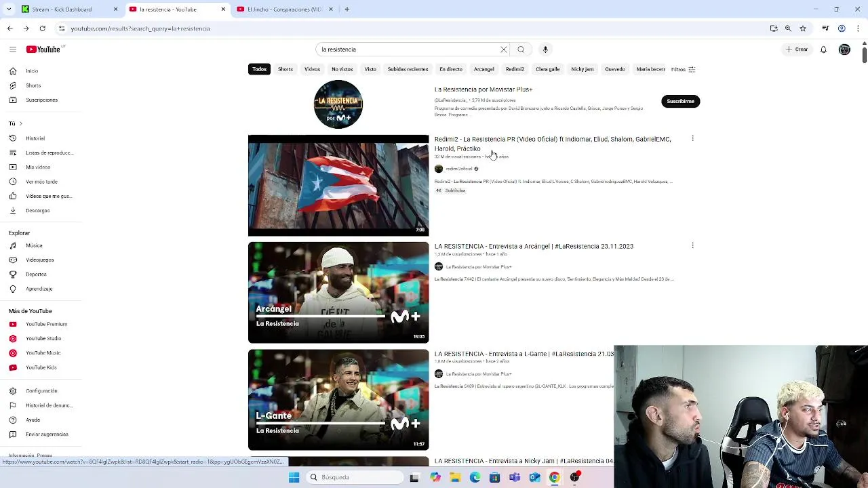Open Suscripciones in the sidebar

(x=41, y=100)
